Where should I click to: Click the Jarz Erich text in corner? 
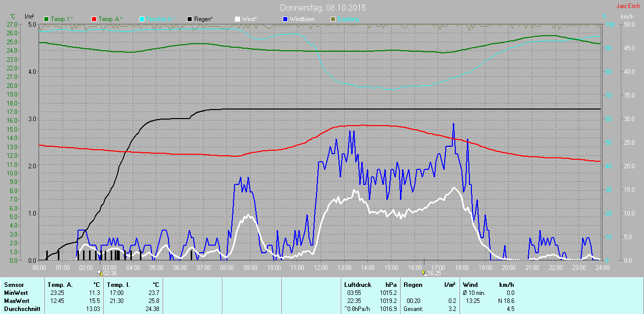point(628,6)
